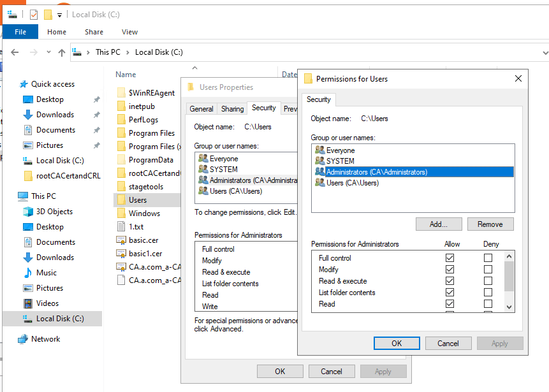The image size is (549, 392).
Task: Click Videos film icon in sidebar
Action: 27,303
